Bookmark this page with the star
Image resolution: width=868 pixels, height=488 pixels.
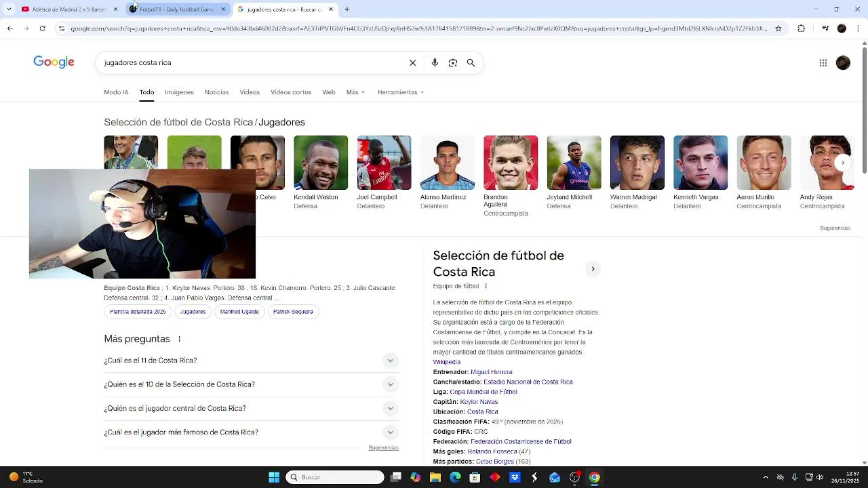778,28
